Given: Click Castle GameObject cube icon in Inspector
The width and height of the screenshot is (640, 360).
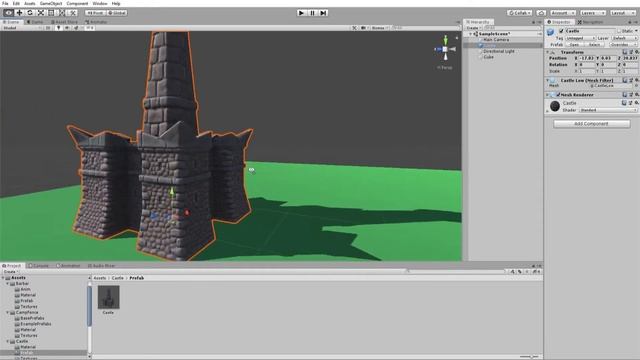Looking at the screenshot, I should pyautogui.click(x=551, y=31).
